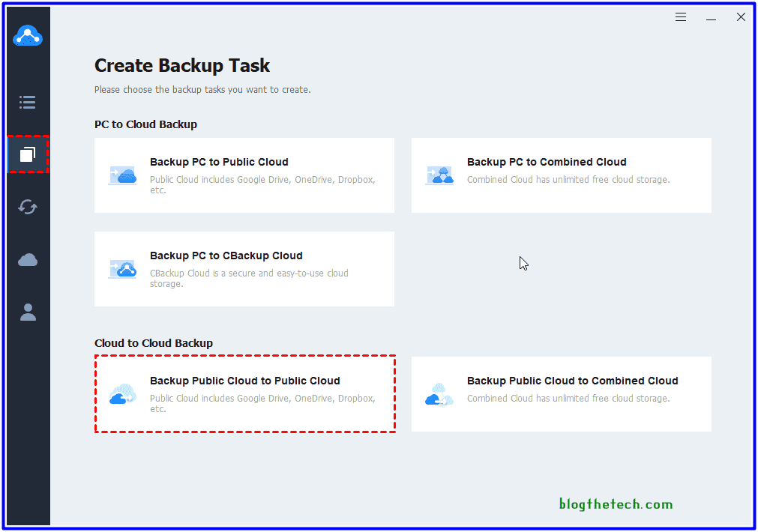This screenshot has width=758, height=532.
Task: Open the user account sidebar icon
Action: (28, 312)
